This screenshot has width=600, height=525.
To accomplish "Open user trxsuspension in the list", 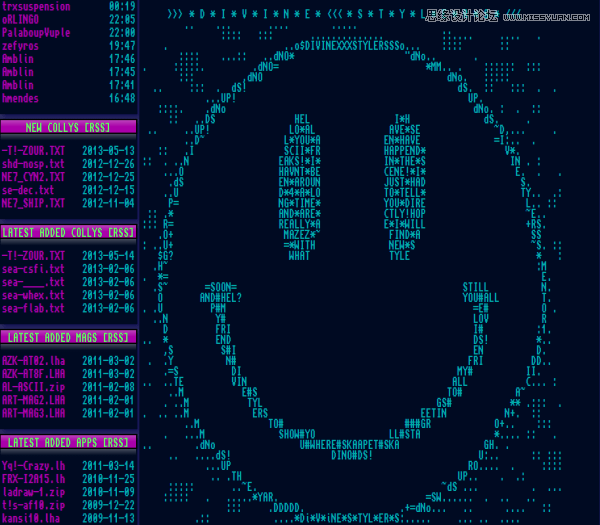I will 36,7.
